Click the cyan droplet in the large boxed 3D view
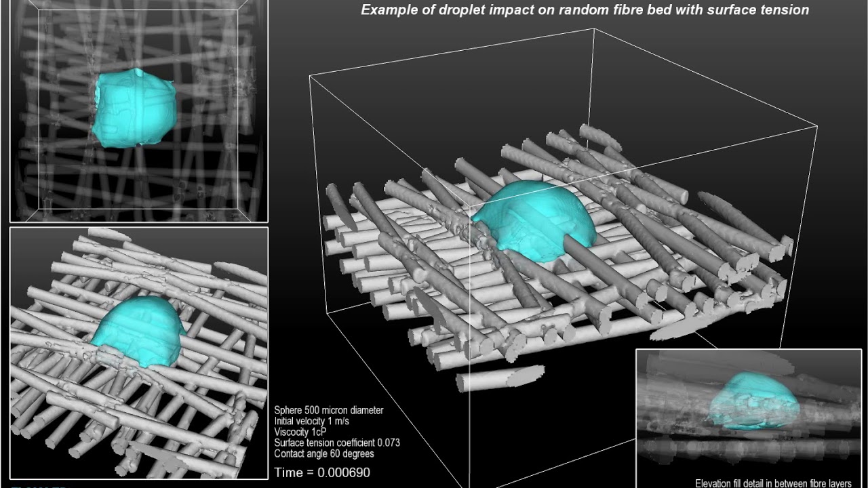The width and height of the screenshot is (868, 488). click(534, 220)
